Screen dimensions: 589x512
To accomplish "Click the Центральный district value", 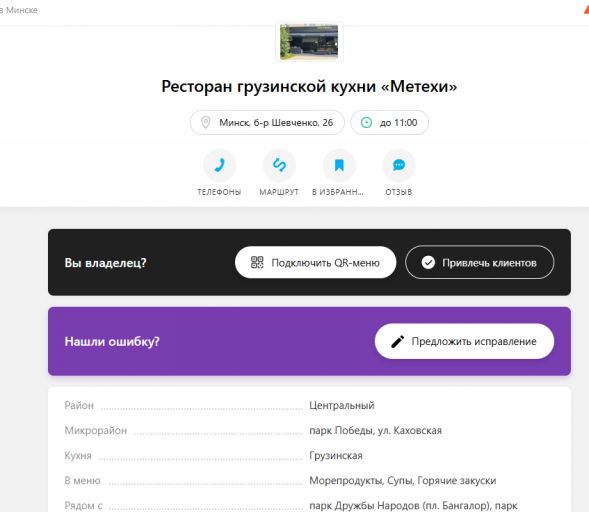I will (x=342, y=405).
